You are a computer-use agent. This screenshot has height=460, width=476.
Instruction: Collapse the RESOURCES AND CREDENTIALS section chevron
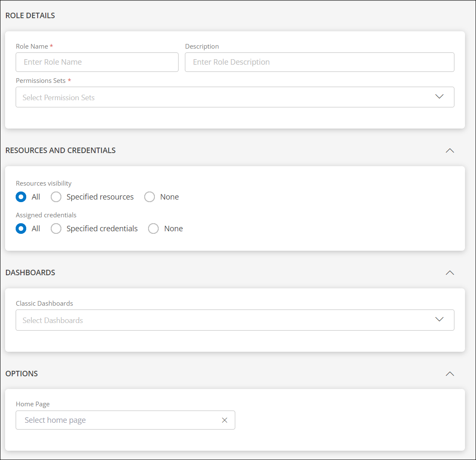(x=450, y=150)
